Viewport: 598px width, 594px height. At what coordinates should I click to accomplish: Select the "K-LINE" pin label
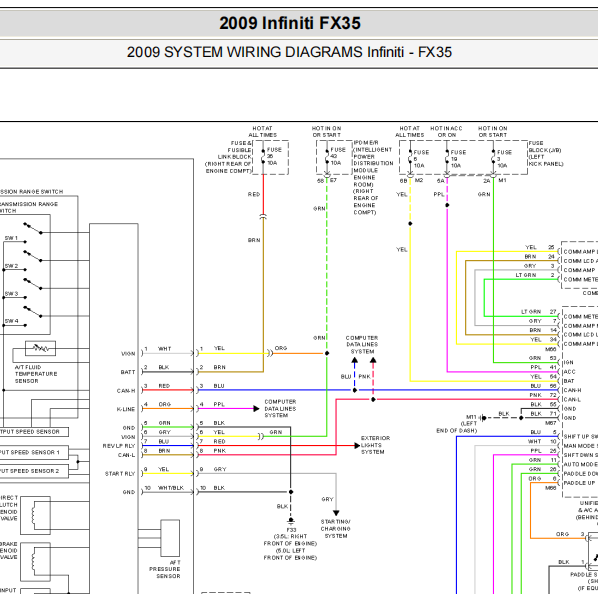(x=126, y=409)
